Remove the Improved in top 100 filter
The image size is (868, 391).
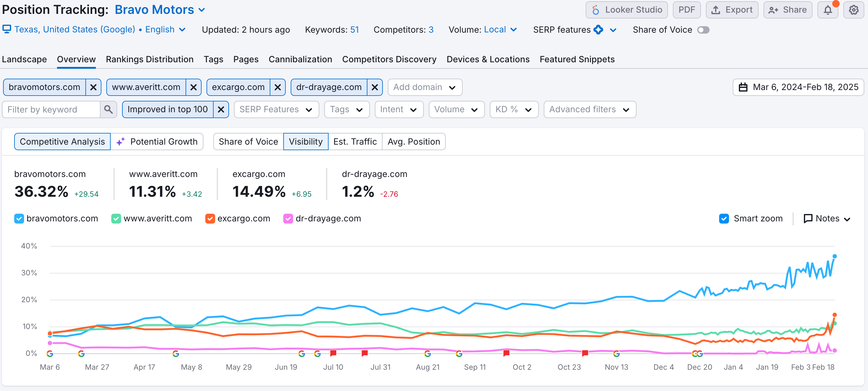coord(221,109)
